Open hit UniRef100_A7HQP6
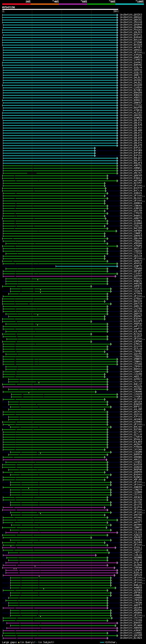This screenshot has height=644, width=146. (131, 246)
